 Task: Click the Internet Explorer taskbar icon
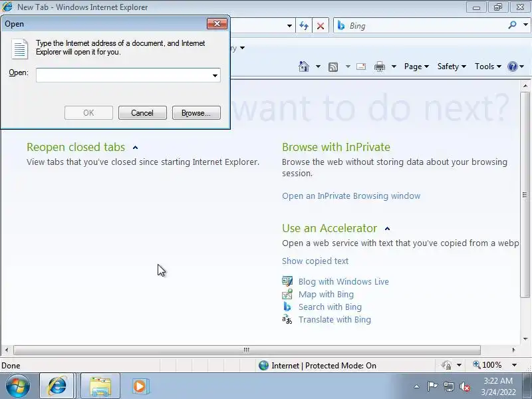pos(57,386)
